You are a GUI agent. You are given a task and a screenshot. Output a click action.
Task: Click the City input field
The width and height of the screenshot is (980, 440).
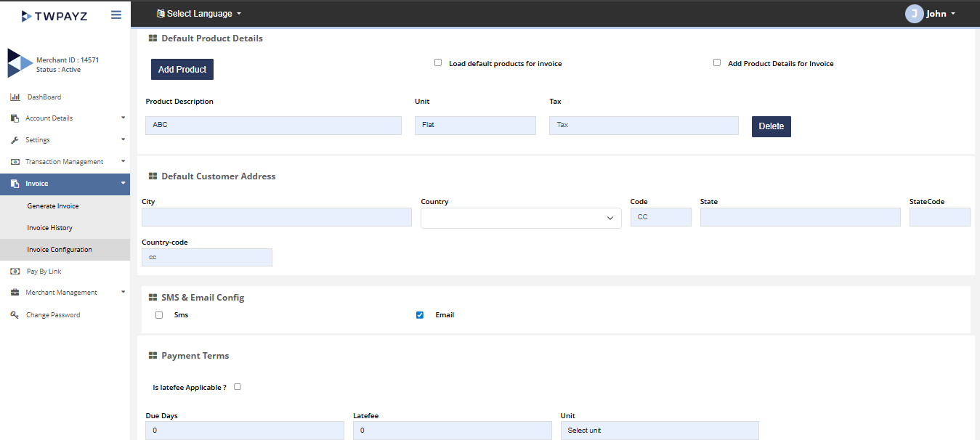(276, 217)
